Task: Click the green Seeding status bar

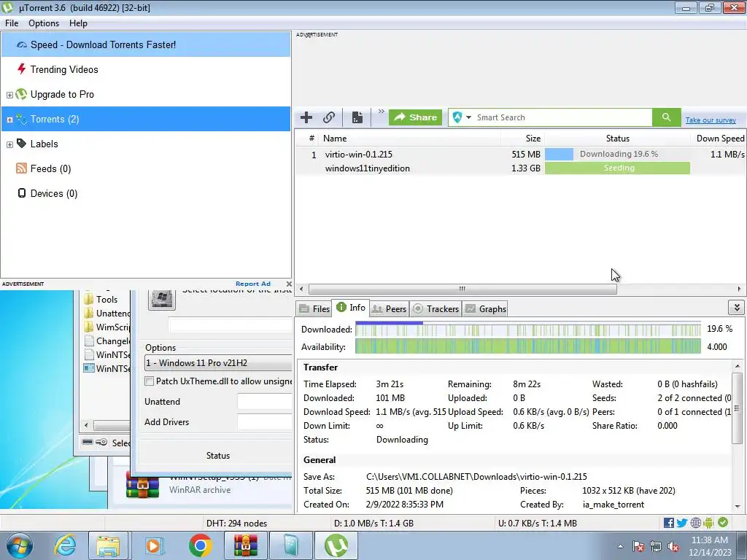Action: coord(617,168)
